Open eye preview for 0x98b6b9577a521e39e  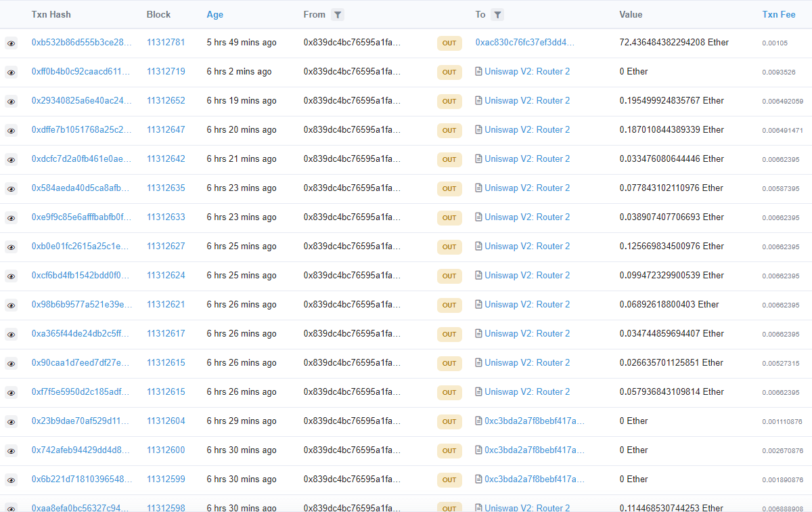(x=11, y=305)
